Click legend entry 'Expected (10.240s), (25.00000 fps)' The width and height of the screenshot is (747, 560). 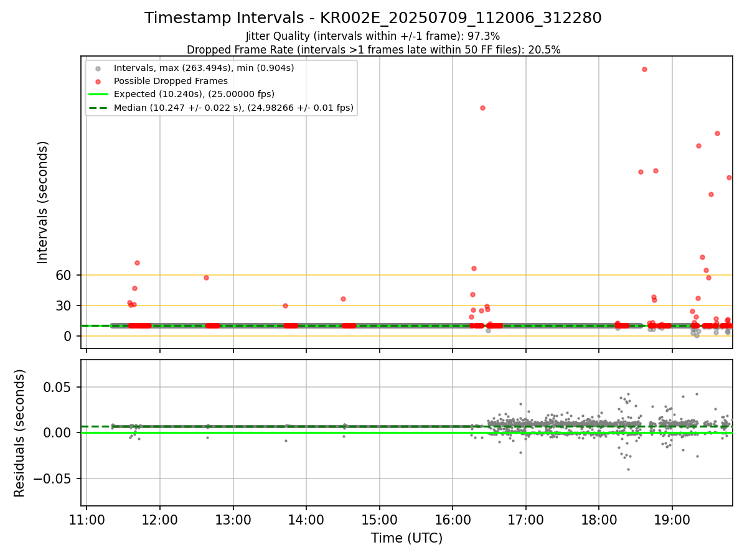[x=194, y=94]
